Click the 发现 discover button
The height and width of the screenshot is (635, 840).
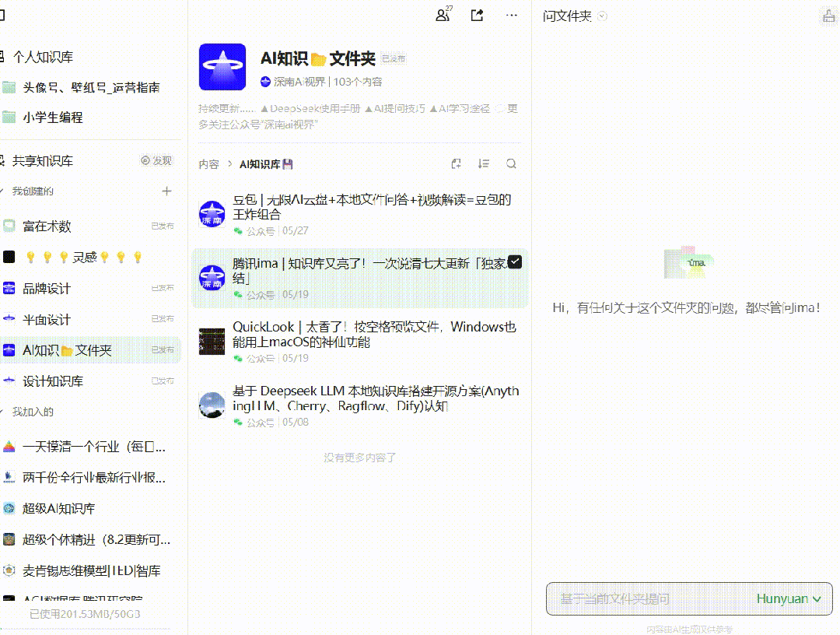pos(156,161)
